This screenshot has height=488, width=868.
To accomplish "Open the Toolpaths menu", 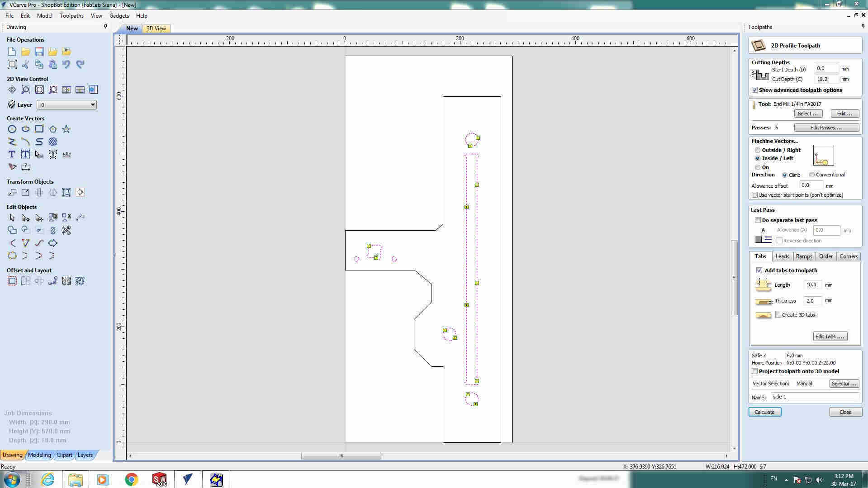I will tap(71, 15).
